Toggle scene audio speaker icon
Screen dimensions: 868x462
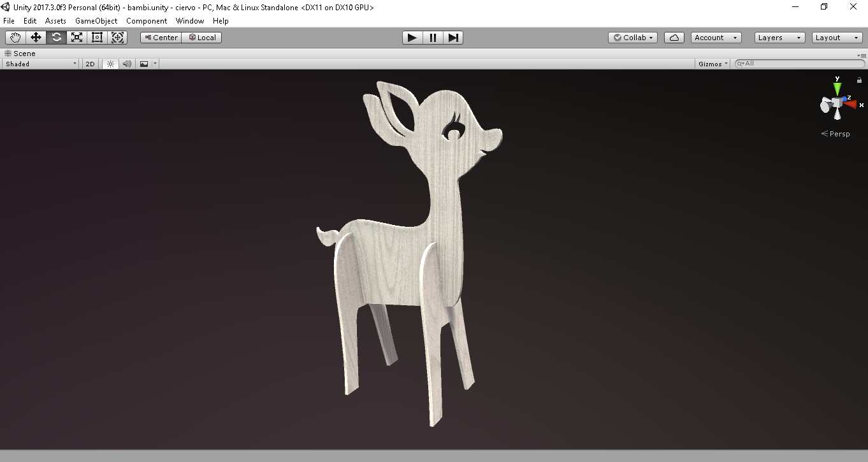coord(127,64)
